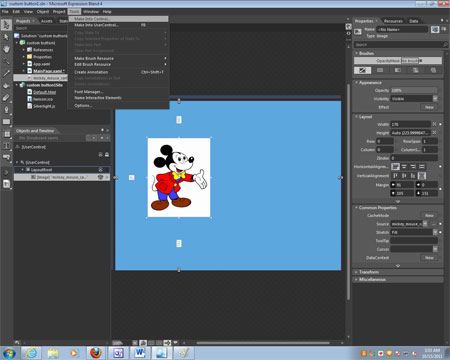This screenshot has width=450, height=360.
Task: Click New button next to DataContext
Action: 429,257
